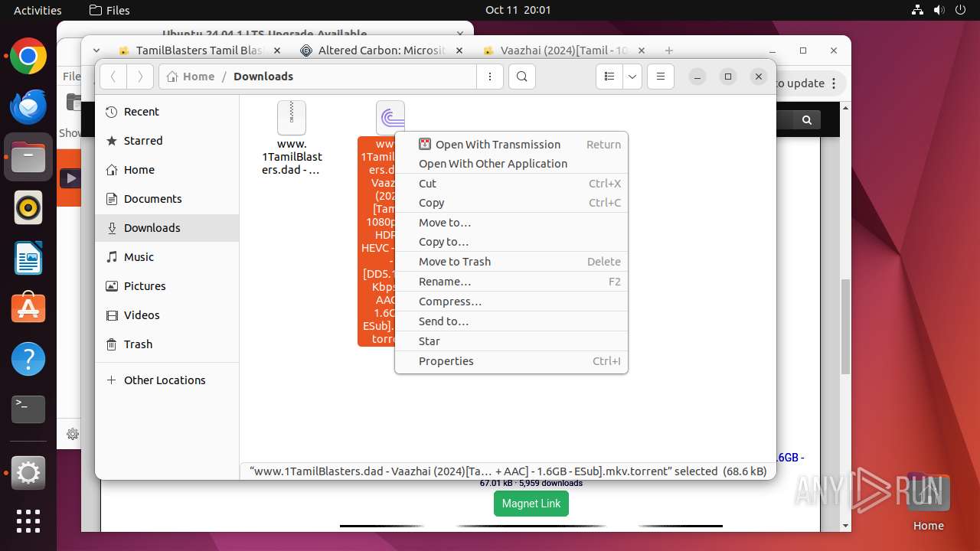Open power icon in the top bar
Image resolution: width=980 pixels, height=551 pixels.
pyautogui.click(x=961, y=10)
